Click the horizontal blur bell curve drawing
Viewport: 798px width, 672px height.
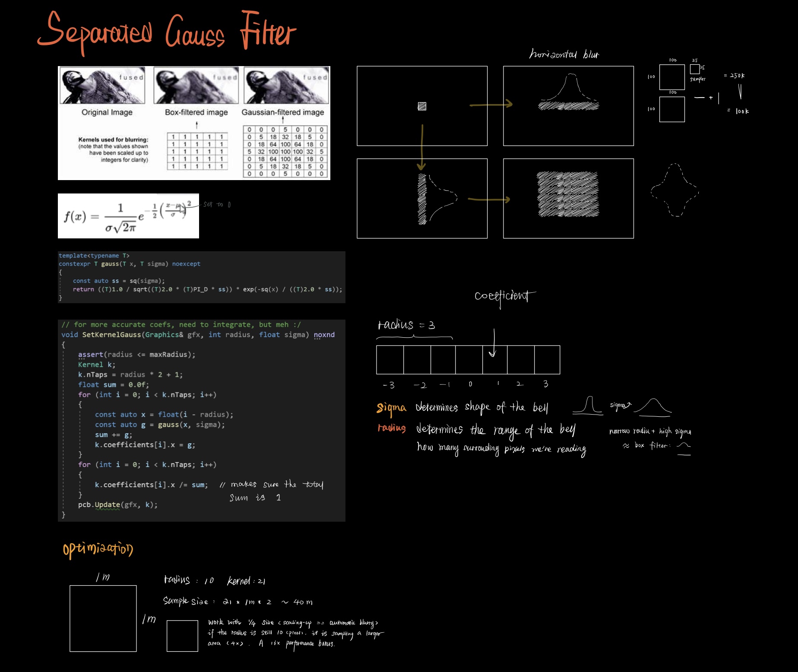[568, 93]
